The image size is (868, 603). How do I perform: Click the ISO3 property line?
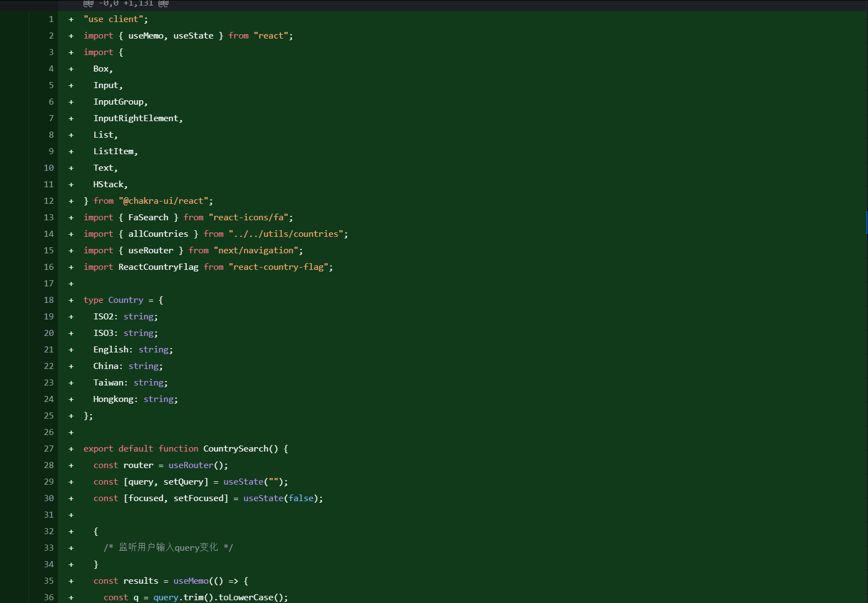(x=126, y=333)
